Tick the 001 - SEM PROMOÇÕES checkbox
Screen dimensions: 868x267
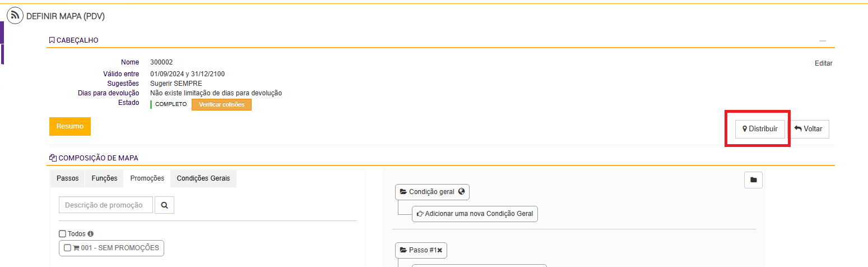(68, 248)
